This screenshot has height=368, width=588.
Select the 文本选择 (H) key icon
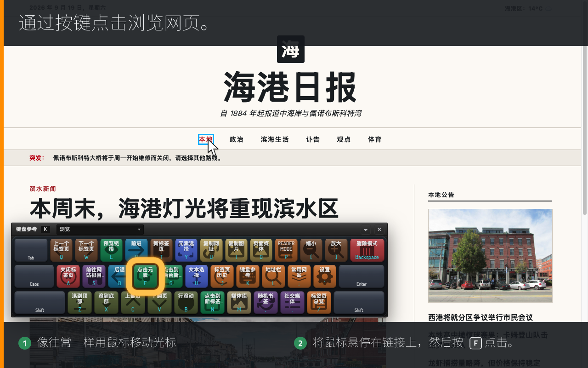pos(197,276)
